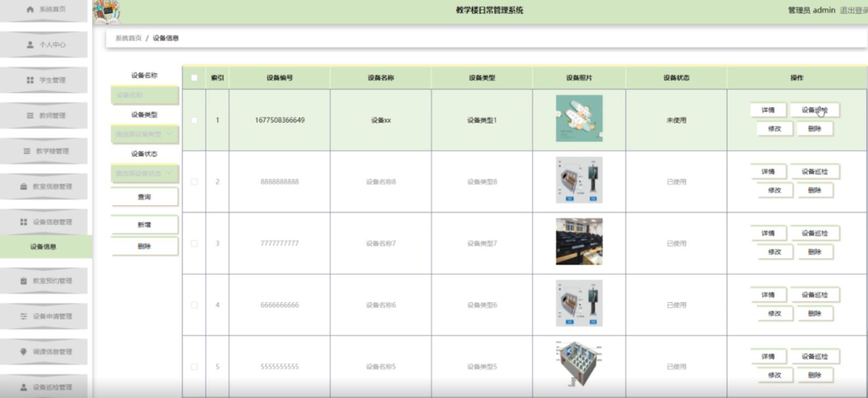Click 设备巡检 for row 2 设备名称8

pos(814,172)
